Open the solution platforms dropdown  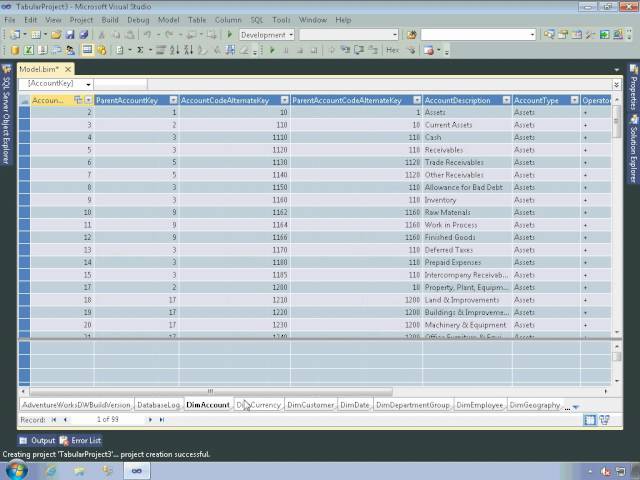coord(395,35)
